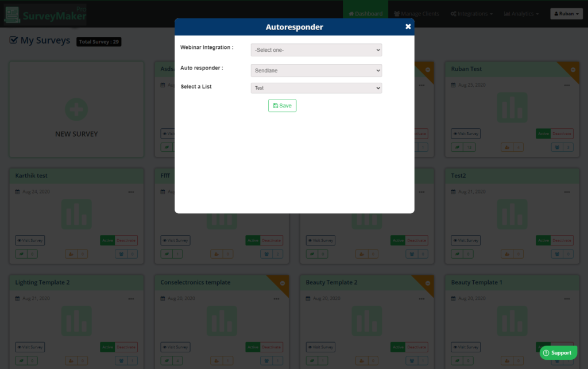
Task: Open the Ruban user account menu
Action: click(x=566, y=14)
